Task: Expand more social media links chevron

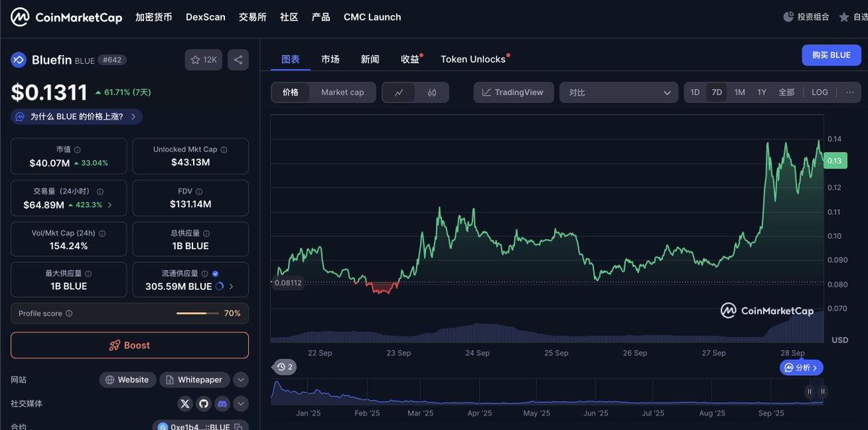Action: click(241, 404)
